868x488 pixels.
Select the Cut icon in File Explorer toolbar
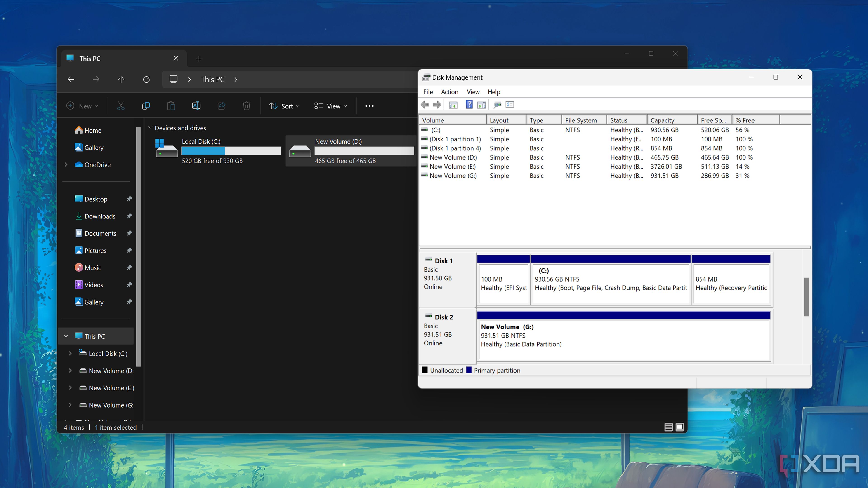pyautogui.click(x=121, y=106)
